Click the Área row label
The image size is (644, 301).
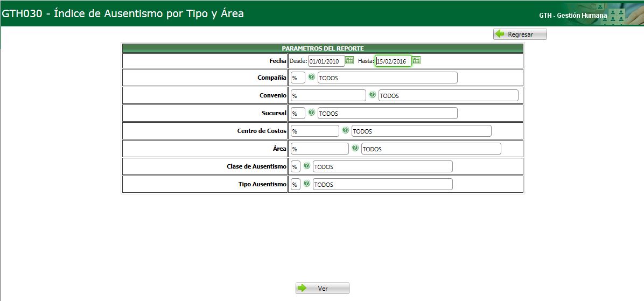(279, 148)
